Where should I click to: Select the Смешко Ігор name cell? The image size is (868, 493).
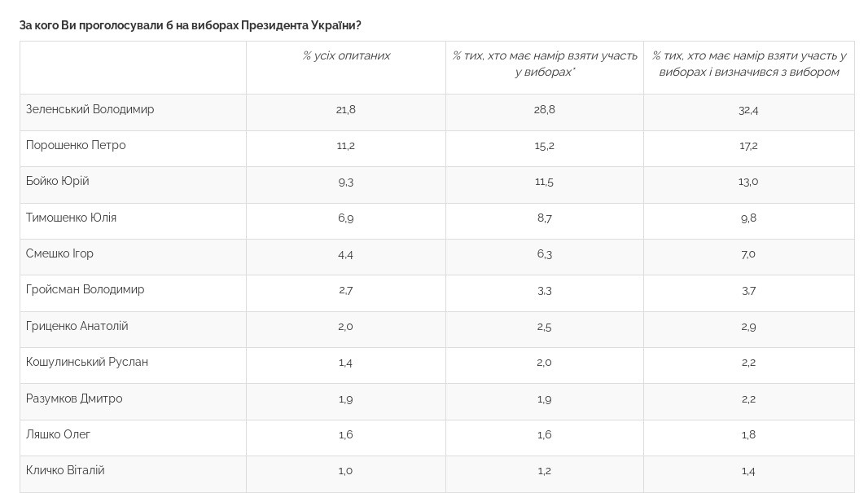(59, 253)
